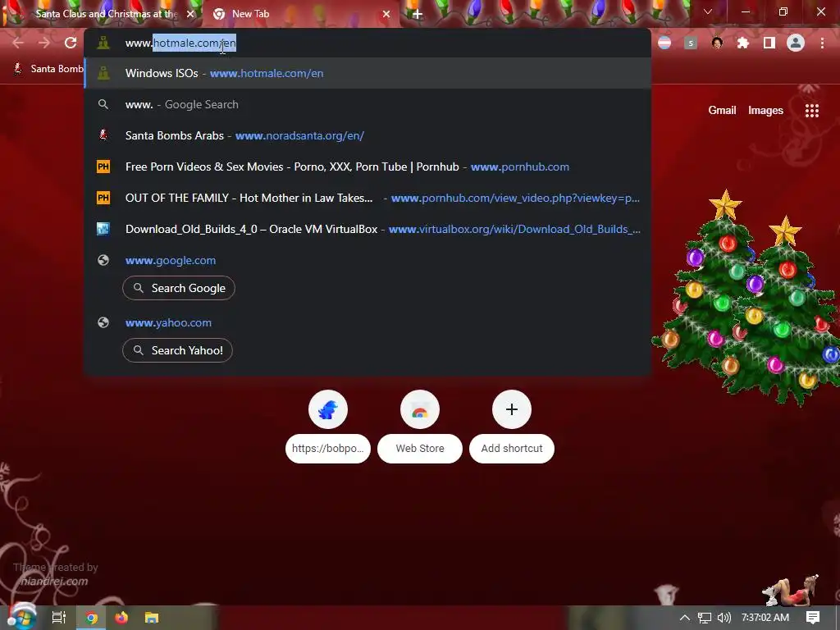Open the Chrome profile avatar
This screenshot has height=630, width=840.
[796, 43]
